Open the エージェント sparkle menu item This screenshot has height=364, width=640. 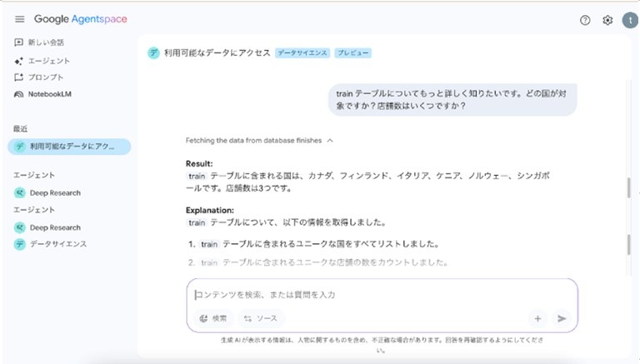(x=42, y=61)
